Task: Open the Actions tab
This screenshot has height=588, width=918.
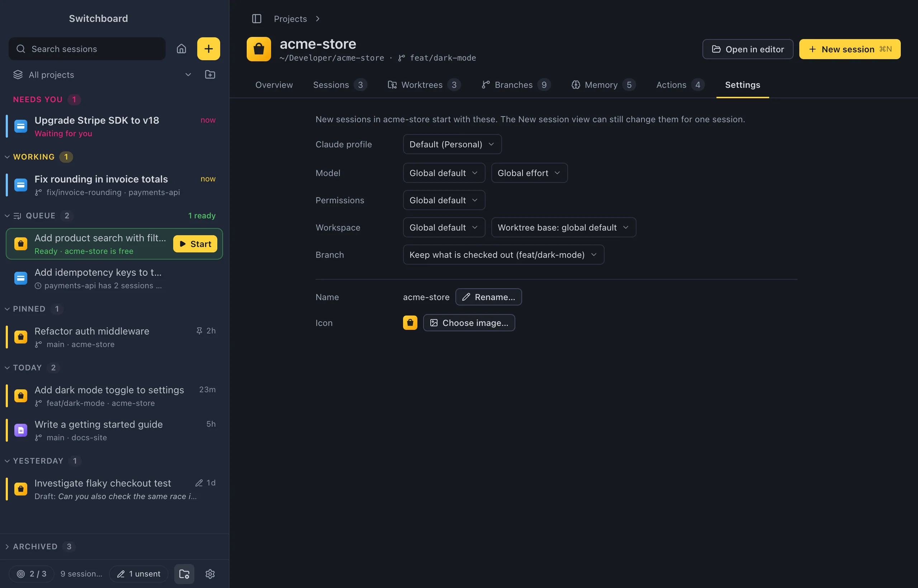Action: (680, 85)
